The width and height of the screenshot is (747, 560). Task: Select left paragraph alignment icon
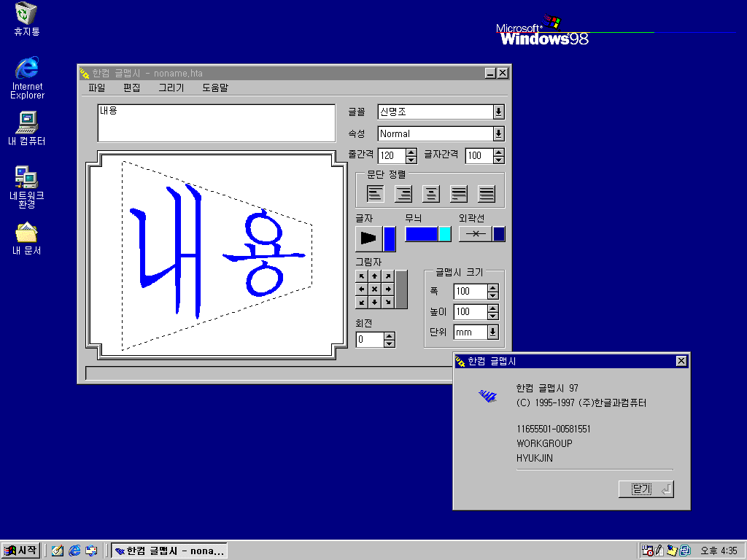pos(376,193)
